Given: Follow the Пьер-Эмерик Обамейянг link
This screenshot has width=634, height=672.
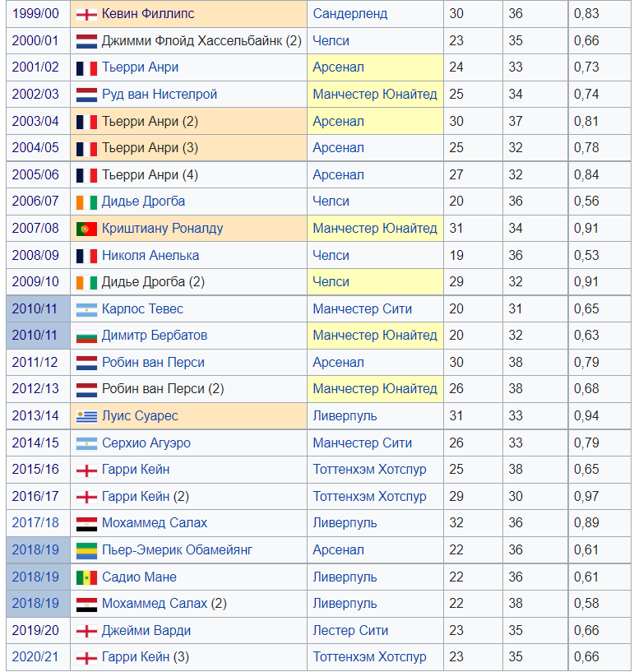Looking at the screenshot, I should pos(178,550).
